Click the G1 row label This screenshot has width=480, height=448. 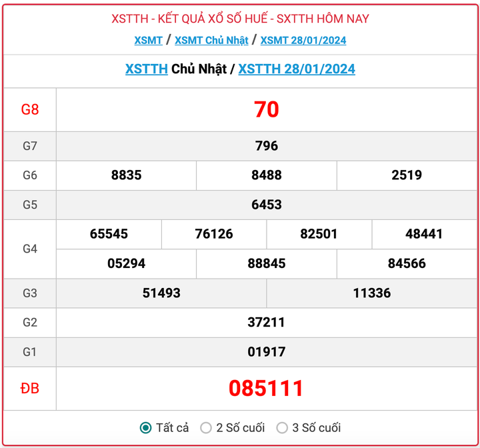tap(30, 352)
